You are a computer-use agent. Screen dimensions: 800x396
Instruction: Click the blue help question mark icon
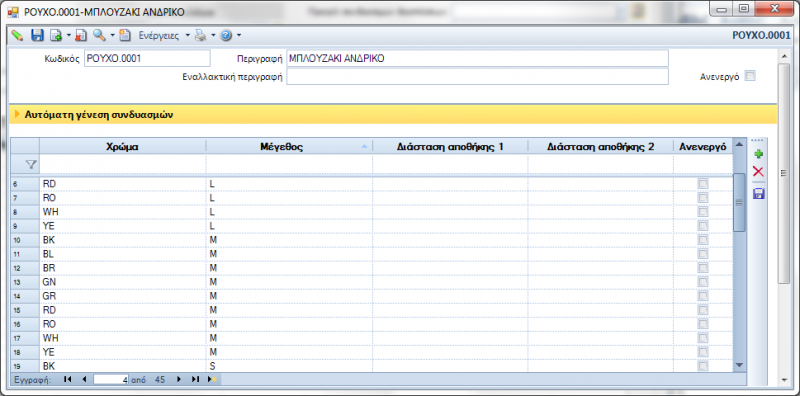coord(227,35)
